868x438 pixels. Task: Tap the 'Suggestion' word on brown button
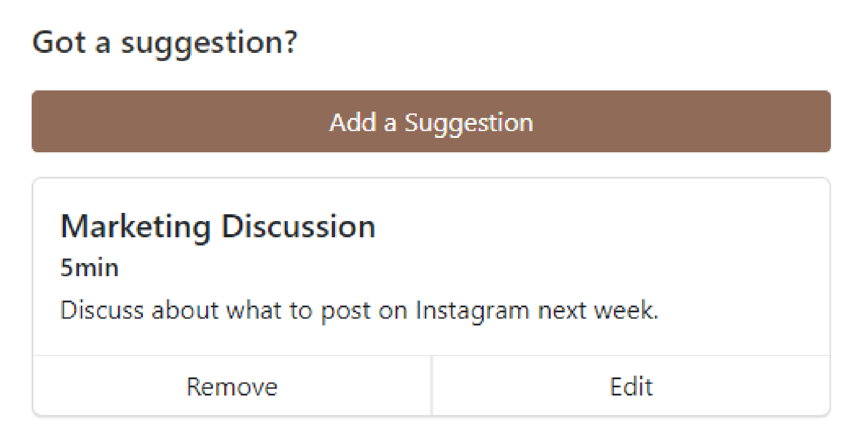point(469,123)
